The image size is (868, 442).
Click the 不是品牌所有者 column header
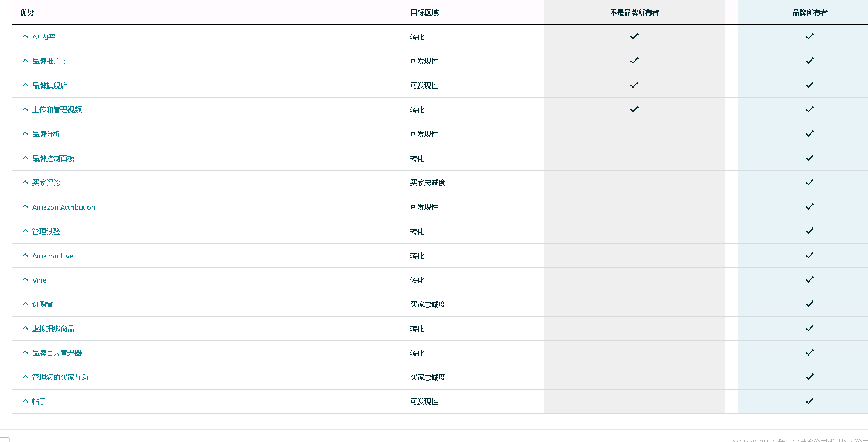coord(634,12)
